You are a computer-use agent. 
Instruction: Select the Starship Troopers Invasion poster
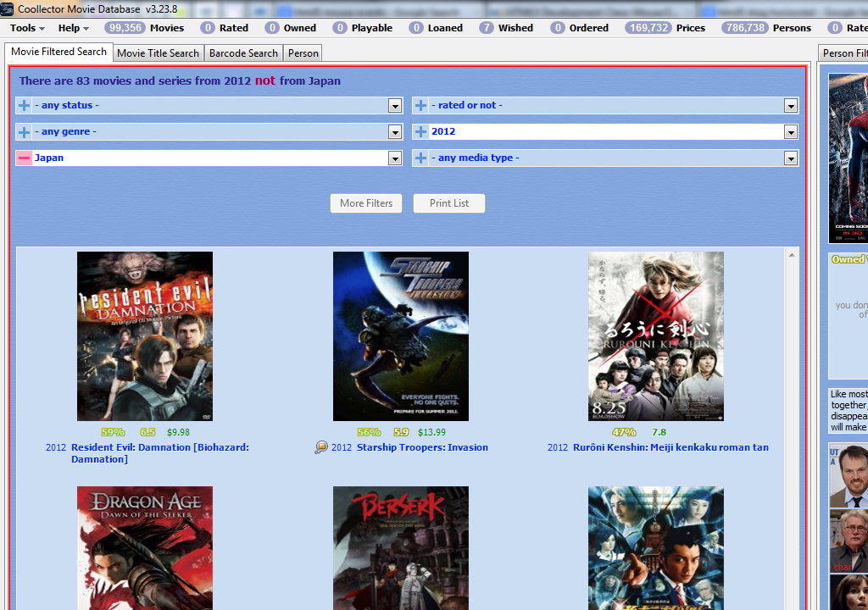click(401, 336)
